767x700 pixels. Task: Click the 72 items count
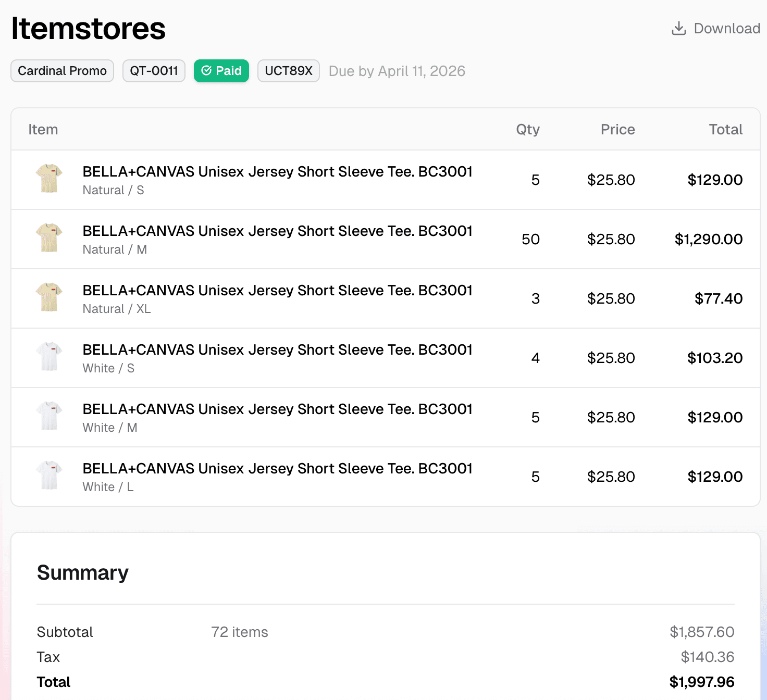(x=239, y=632)
